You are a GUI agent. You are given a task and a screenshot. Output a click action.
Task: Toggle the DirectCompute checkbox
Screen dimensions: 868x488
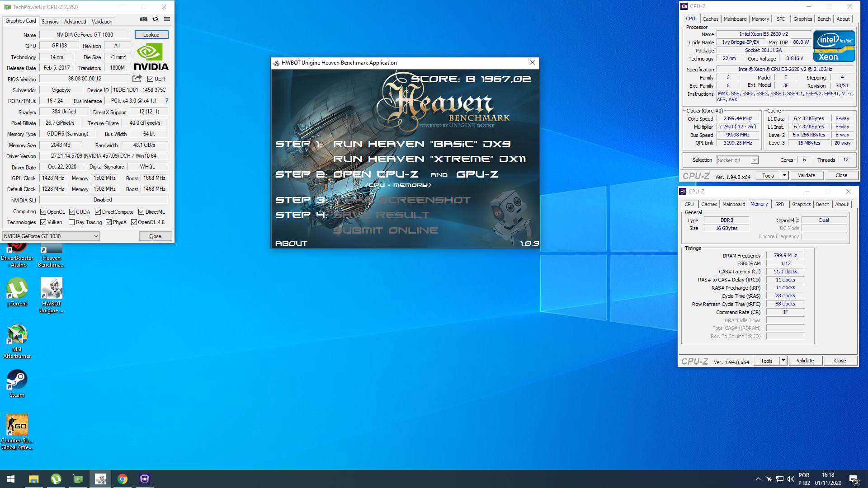pos(98,212)
